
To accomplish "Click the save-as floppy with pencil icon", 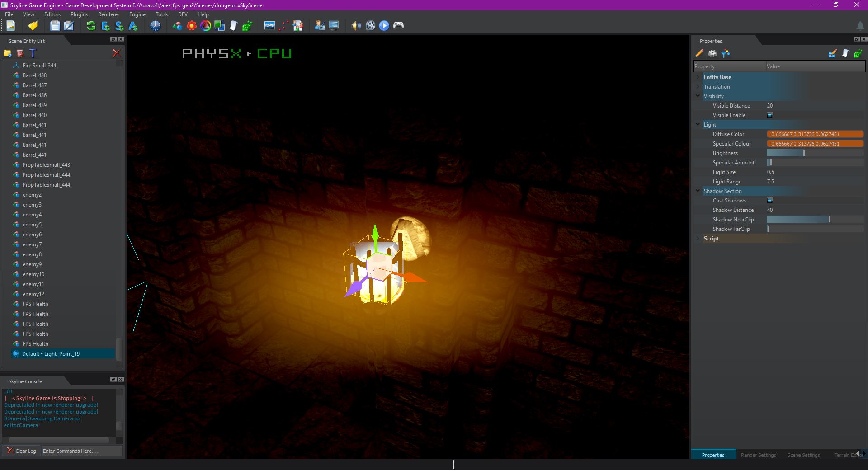I will [x=69, y=26].
